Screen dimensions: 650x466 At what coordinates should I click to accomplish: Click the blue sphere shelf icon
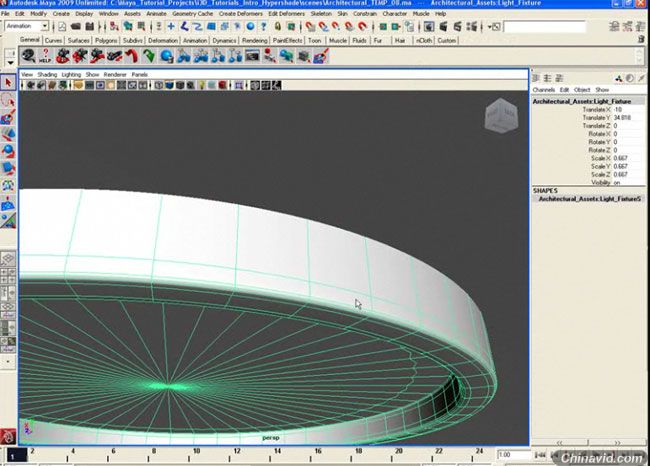pyautogui.click(x=167, y=56)
